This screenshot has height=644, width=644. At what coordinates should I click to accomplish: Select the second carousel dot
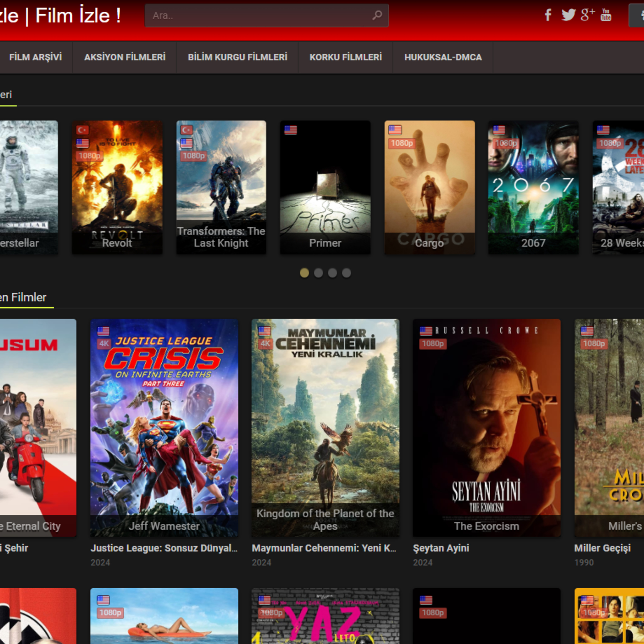coord(318,273)
